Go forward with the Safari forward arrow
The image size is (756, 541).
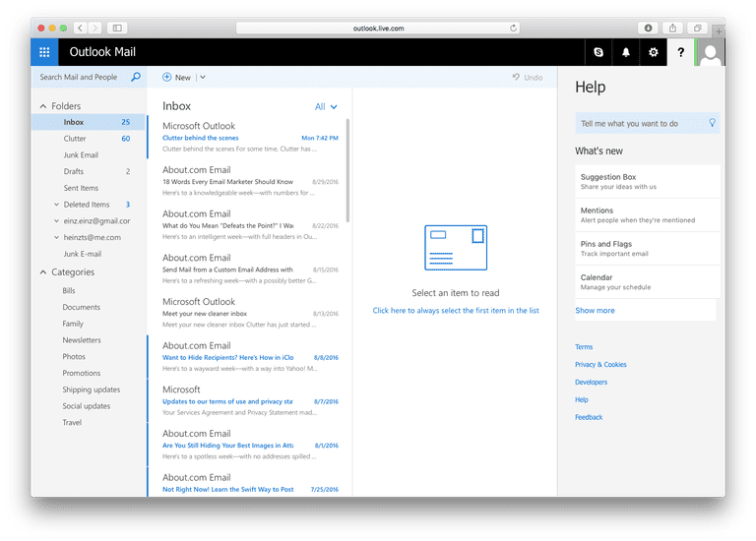click(x=94, y=28)
